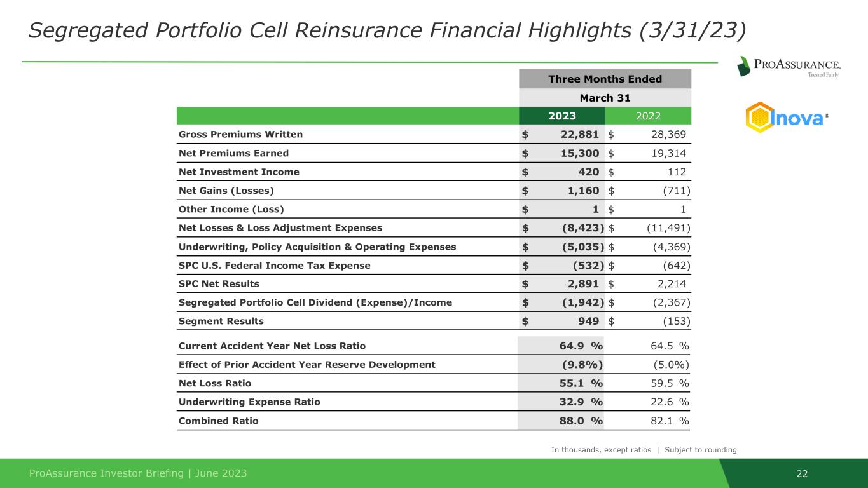Select the 2022 column header
Viewport: 868px width, 488px height.
point(648,116)
